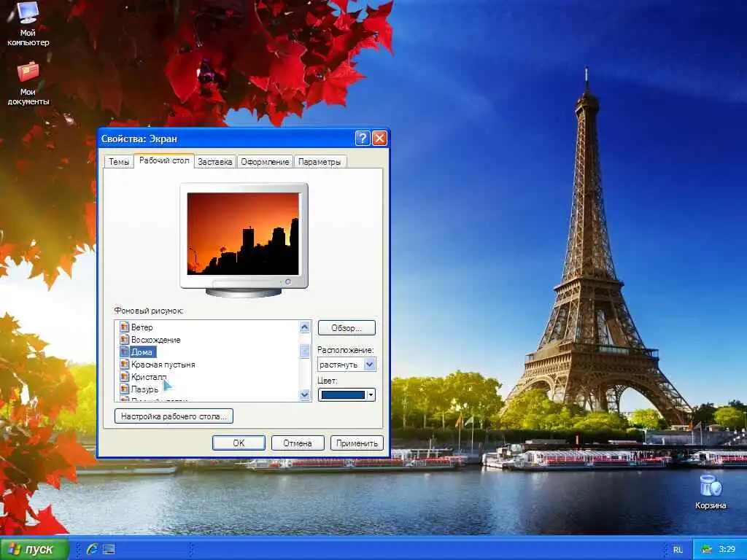
Task: Click wallpaper list scroll down arrow
Action: click(x=305, y=394)
